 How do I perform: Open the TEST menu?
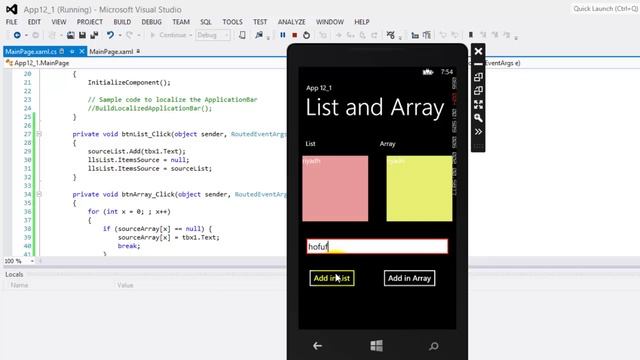(260, 22)
